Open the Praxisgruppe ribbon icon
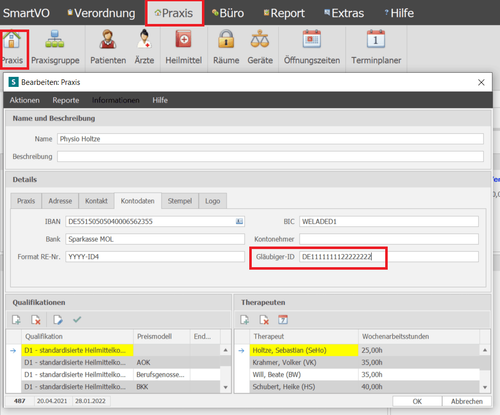Viewport: 500px width, 415px height. tap(55, 39)
